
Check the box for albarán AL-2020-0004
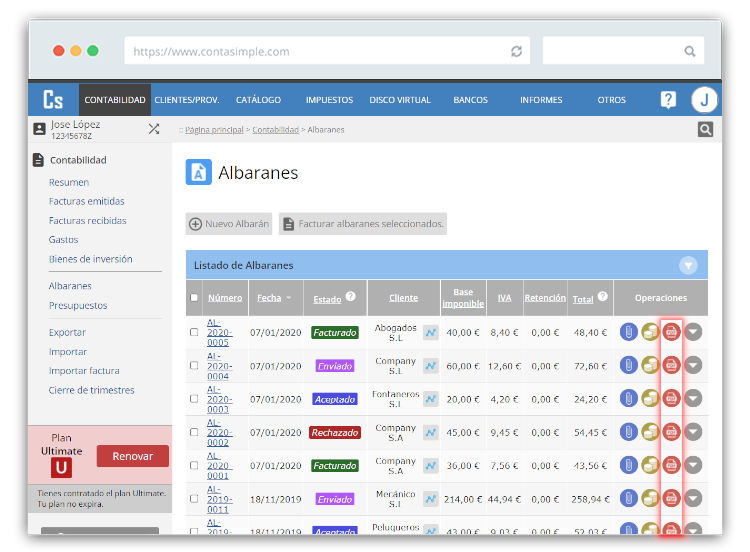point(194,365)
